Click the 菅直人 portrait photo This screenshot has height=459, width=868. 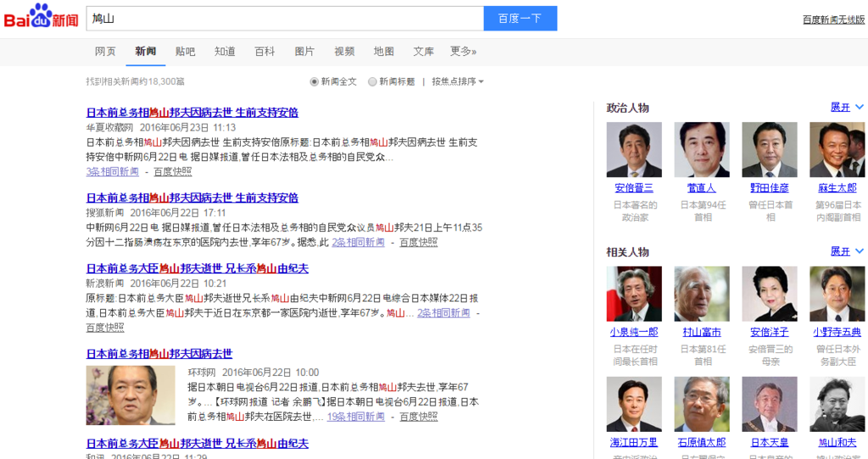(701, 149)
